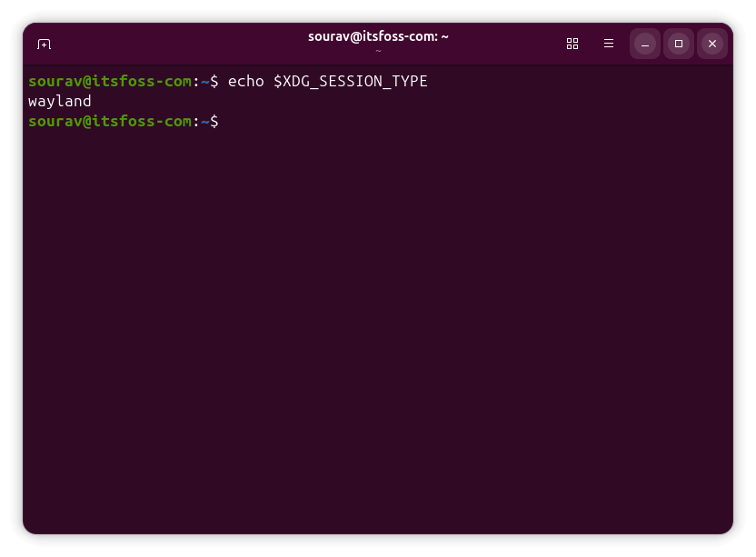The width and height of the screenshot is (756, 557).
Task: Select the wayland output text
Action: 58,101
